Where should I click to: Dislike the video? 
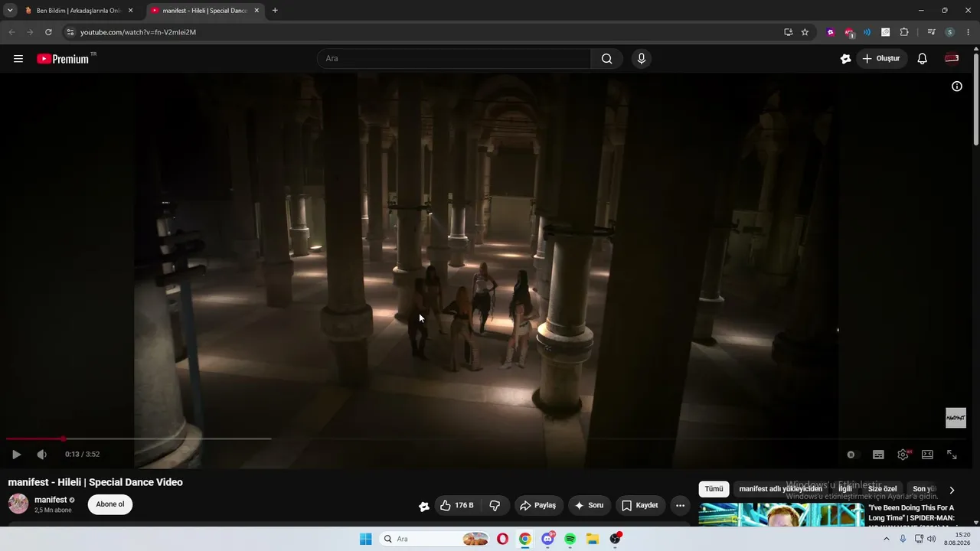pyautogui.click(x=495, y=506)
